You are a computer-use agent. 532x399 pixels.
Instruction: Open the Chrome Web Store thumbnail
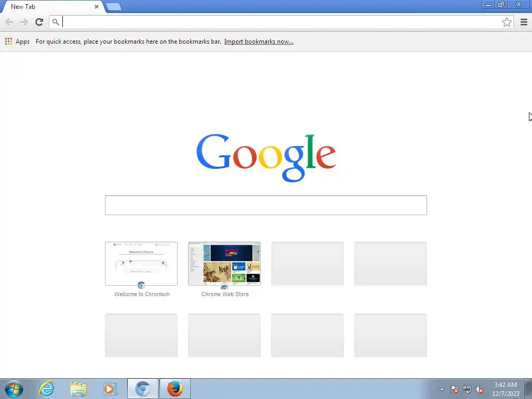224,263
